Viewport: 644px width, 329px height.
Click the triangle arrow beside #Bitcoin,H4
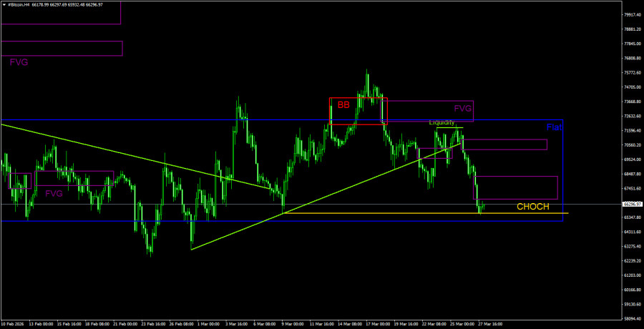[4, 4]
